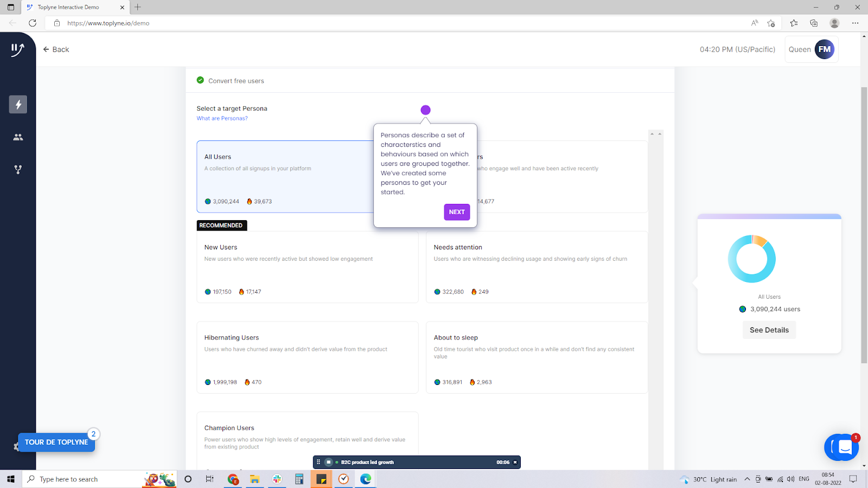
Task: Open the branch integrations sidebar icon
Action: (18, 170)
